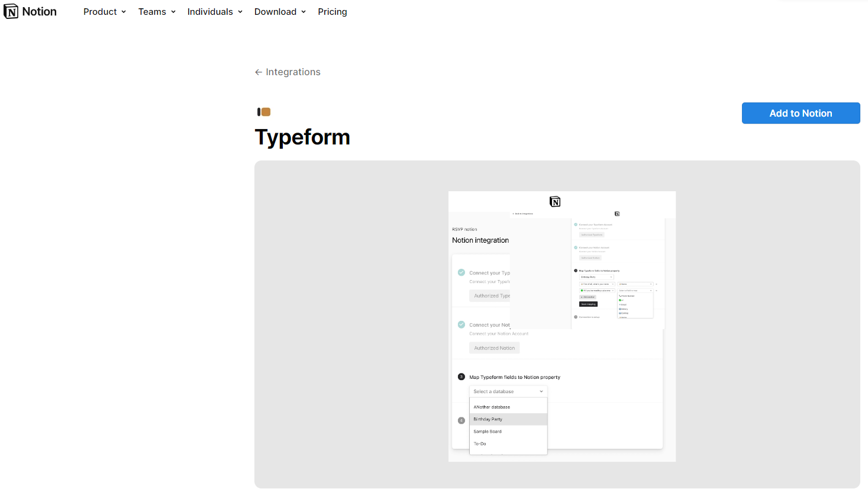Click the back arrow beside Integrations
This screenshot has width=868, height=492.
pos(259,72)
